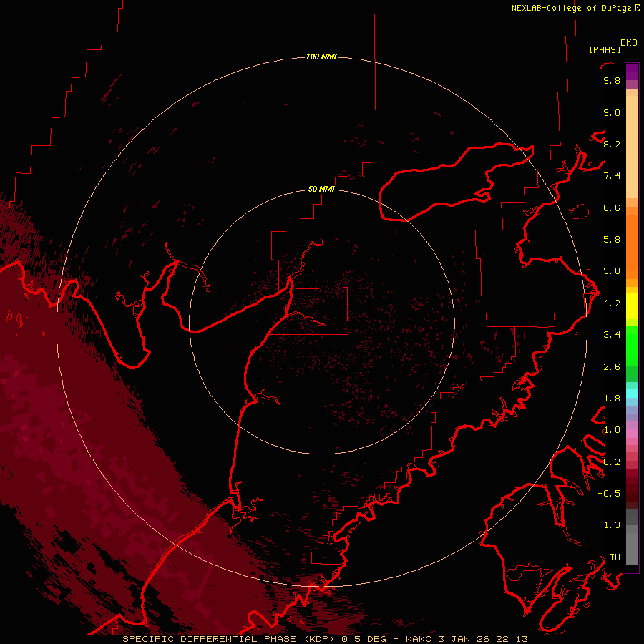Click the 3 JAN 26 date text
644x644 pixels.
(464, 639)
